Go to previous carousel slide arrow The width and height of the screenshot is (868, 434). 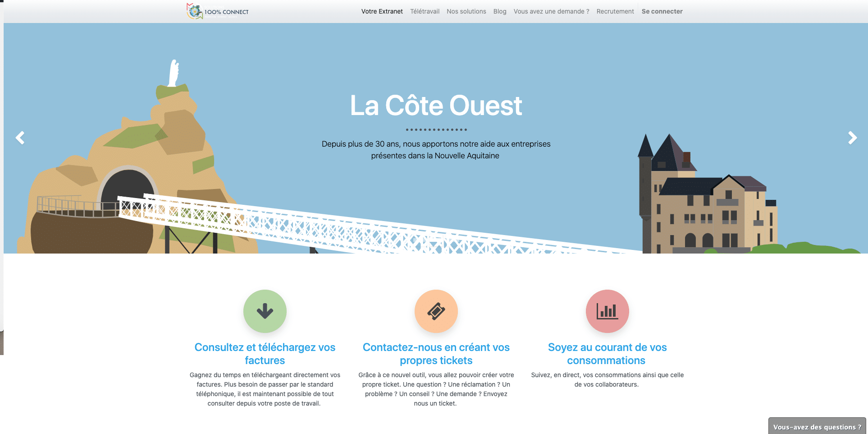click(x=20, y=138)
